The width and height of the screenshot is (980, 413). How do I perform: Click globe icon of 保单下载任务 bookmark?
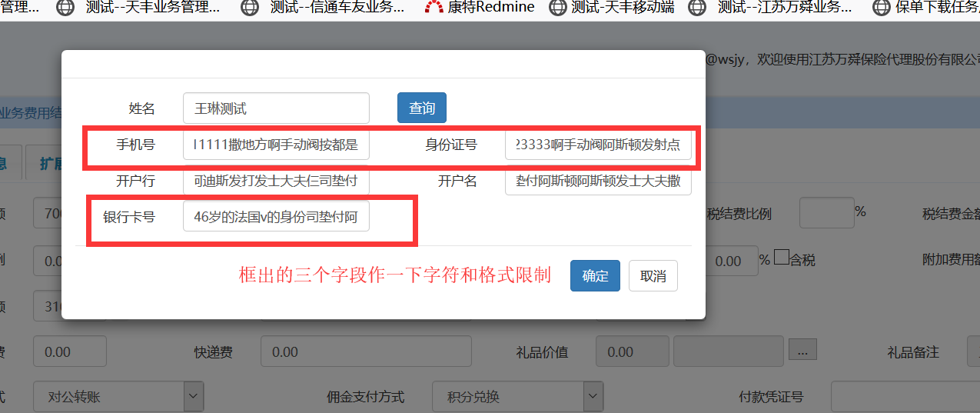(882, 8)
